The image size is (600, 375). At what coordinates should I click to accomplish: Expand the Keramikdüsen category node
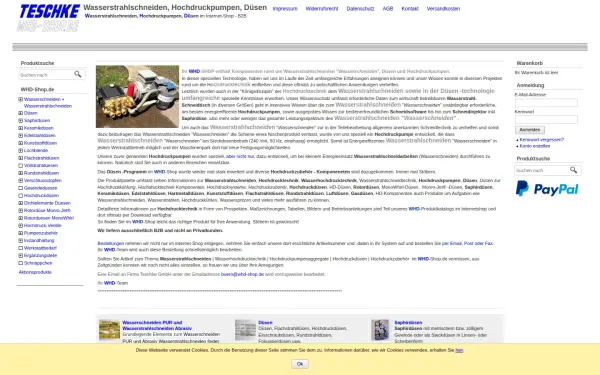21,128
